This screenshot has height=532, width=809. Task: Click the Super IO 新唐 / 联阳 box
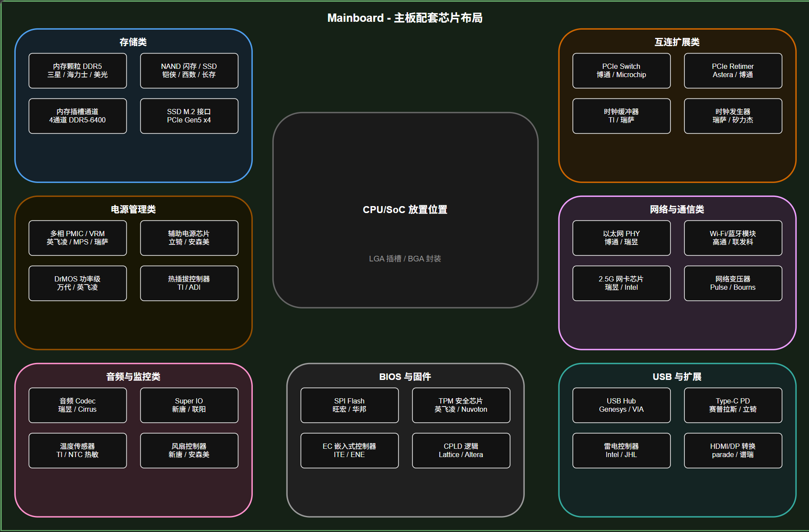[x=189, y=405]
